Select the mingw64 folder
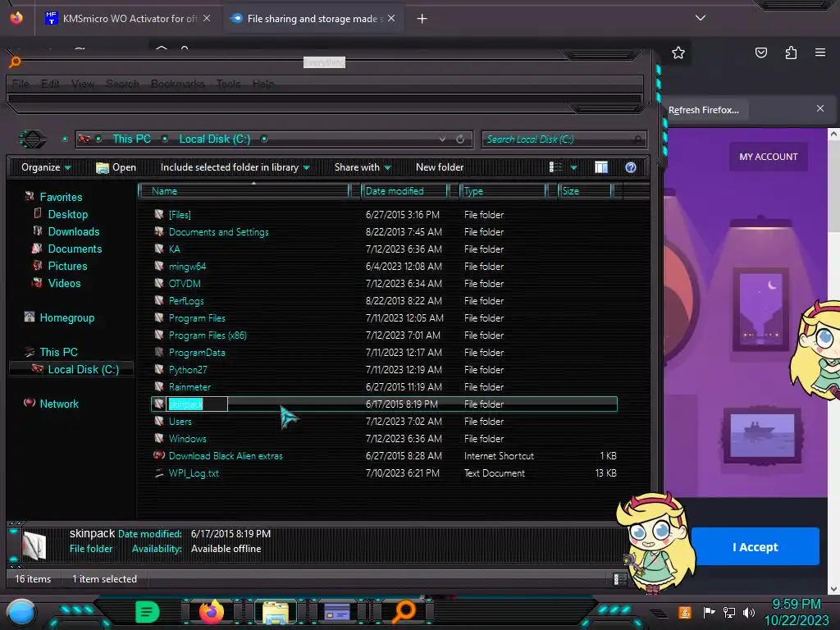The image size is (840, 630). [x=187, y=267]
